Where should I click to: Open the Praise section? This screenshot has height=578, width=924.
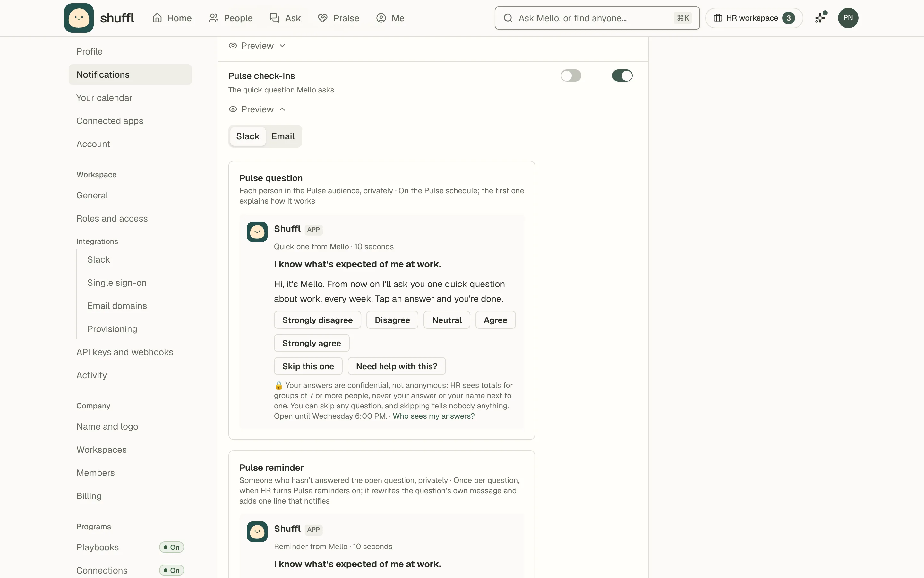coord(338,18)
